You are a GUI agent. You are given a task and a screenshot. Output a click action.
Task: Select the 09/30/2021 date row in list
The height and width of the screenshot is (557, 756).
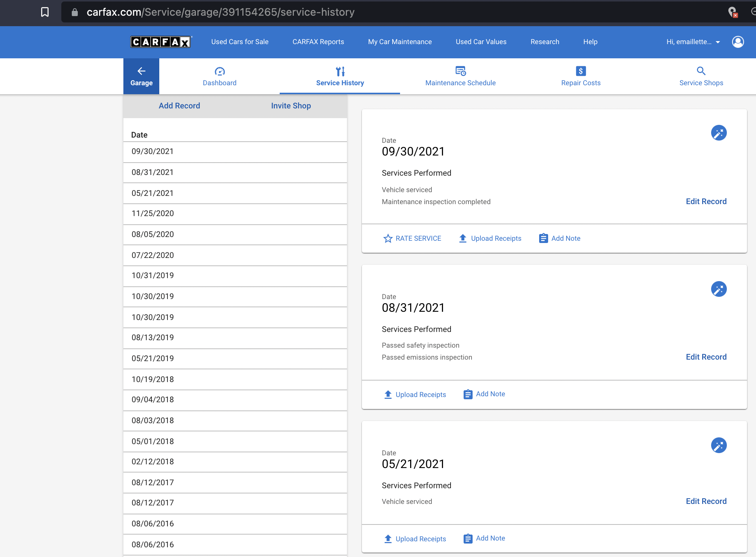tap(235, 152)
